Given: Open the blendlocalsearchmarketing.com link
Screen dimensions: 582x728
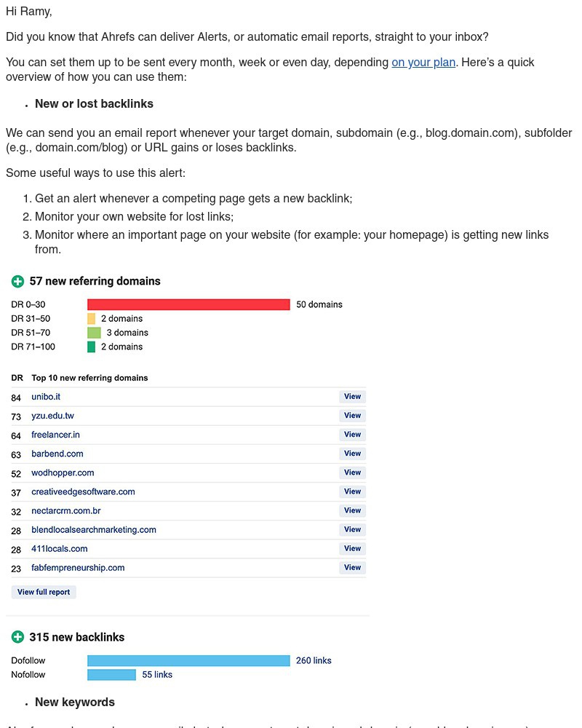Looking at the screenshot, I should click(93, 529).
